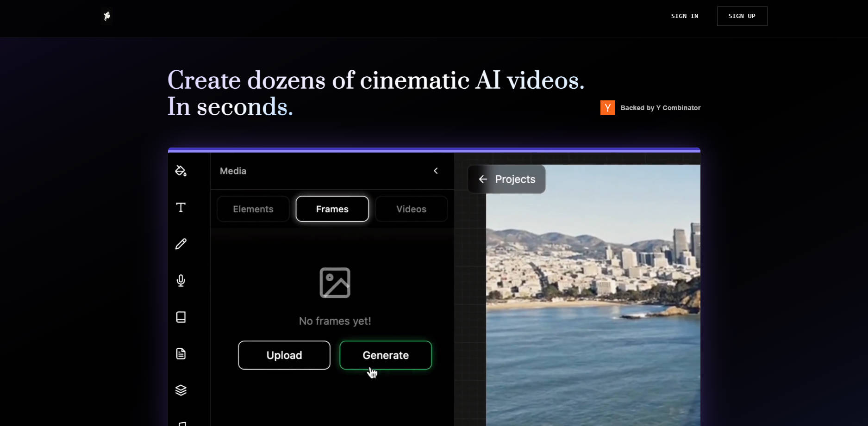The width and height of the screenshot is (868, 426).
Task: Go back to Projects
Action: pos(506,179)
